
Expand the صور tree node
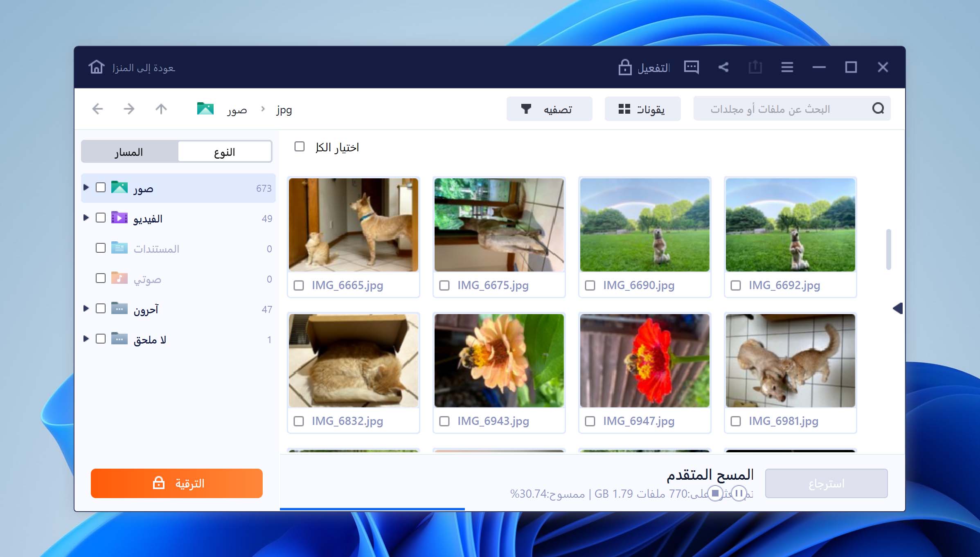[x=86, y=187]
